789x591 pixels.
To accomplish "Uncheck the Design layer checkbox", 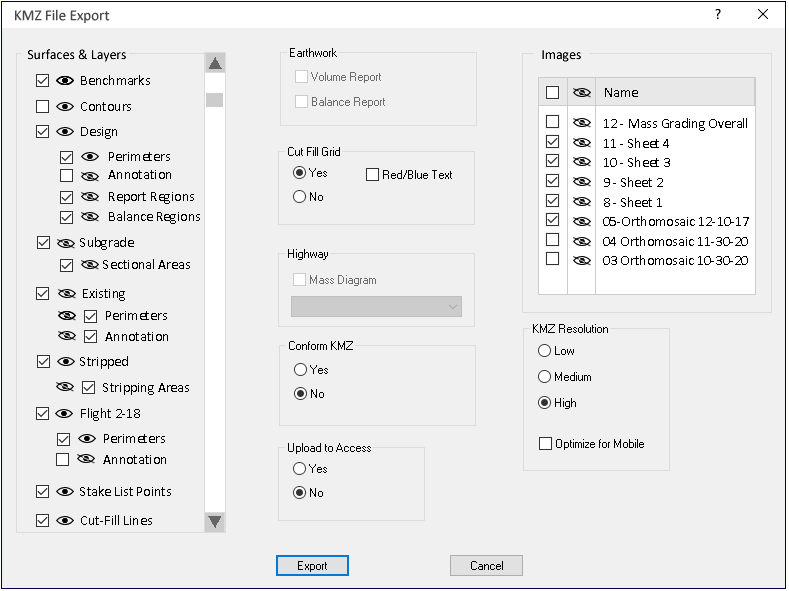I will (x=43, y=131).
